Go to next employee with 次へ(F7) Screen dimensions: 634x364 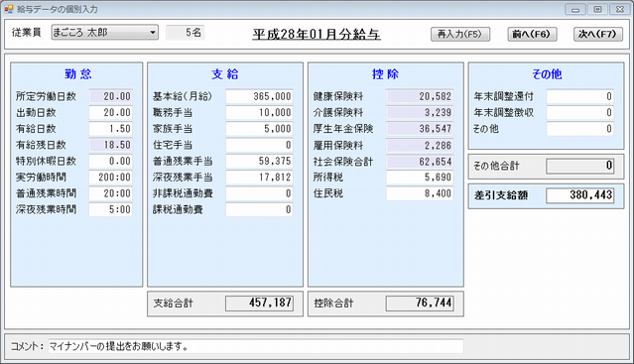597,34
